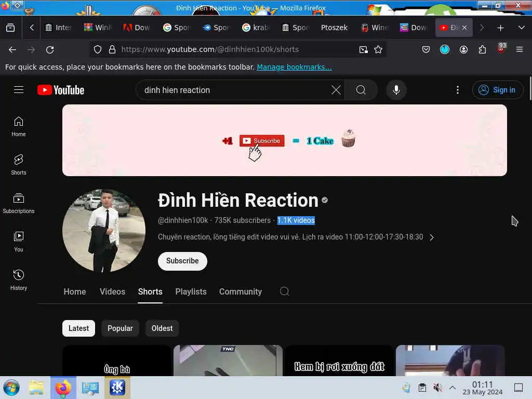Open You section in sidebar
Screen dimensions: 532x399
[x=19, y=242]
